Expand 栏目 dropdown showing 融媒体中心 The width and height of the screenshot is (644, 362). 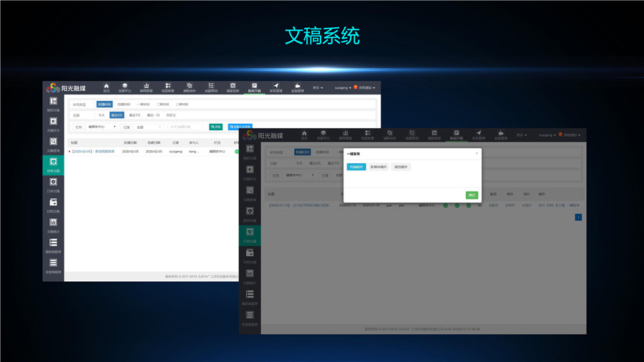[x=101, y=127]
